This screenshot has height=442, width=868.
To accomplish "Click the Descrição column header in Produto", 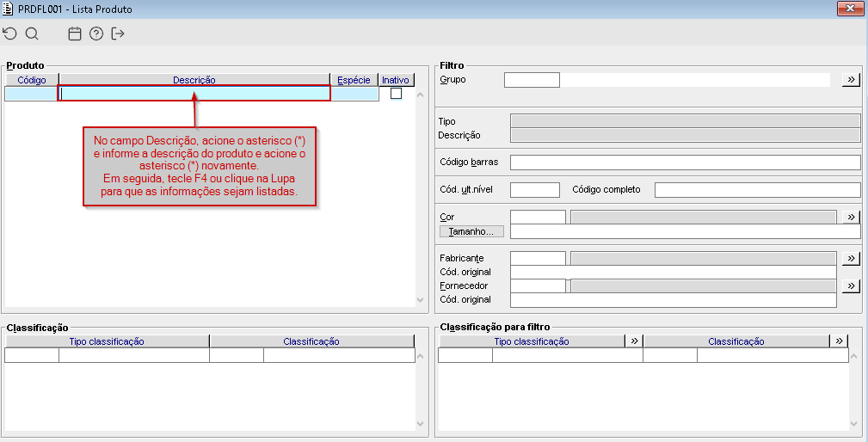I will tap(194, 80).
